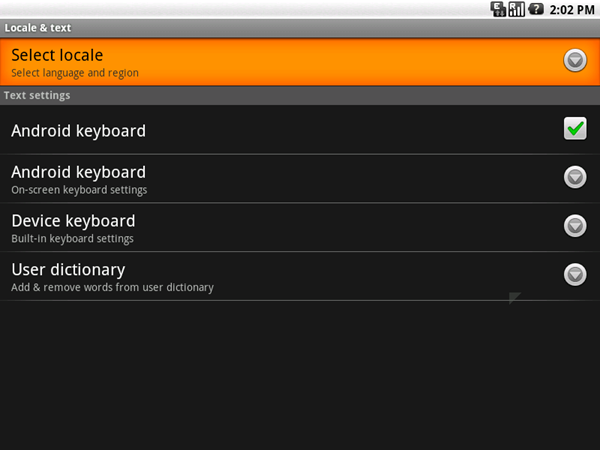Tap the Device keyboard arrow icon
Viewport: 600px width, 450px height.
pos(575,226)
